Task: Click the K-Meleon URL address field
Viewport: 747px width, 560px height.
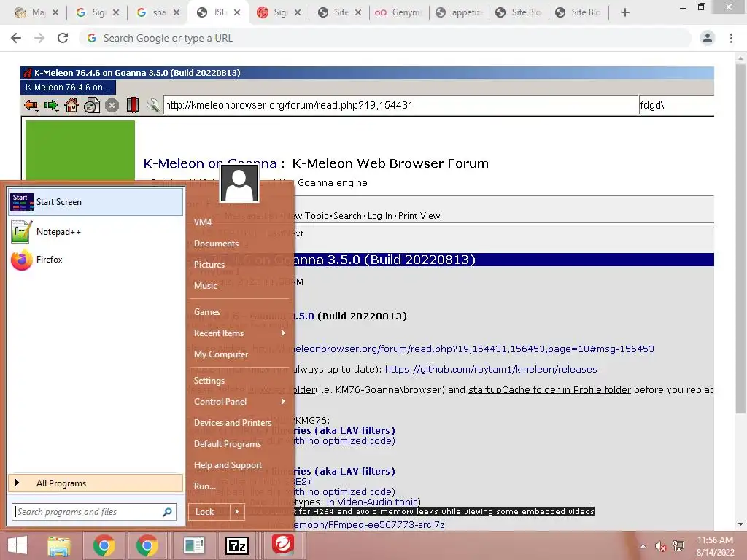Action: pos(400,105)
